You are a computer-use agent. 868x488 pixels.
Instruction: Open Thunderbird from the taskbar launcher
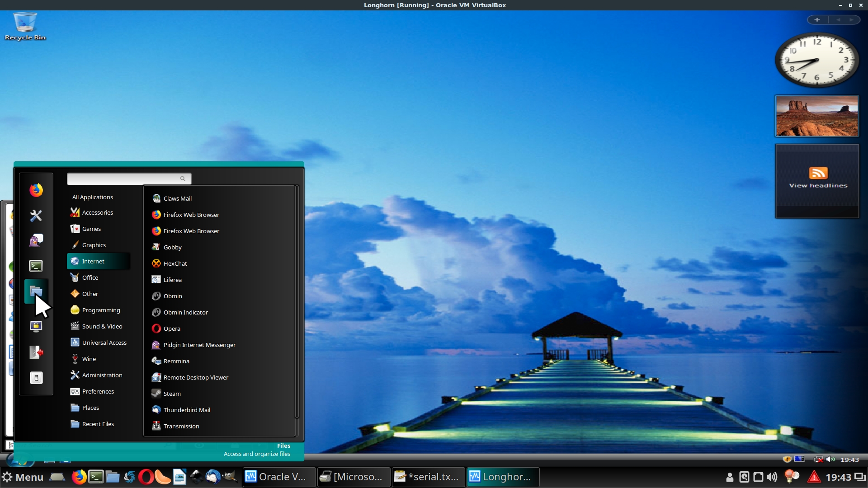(x=213, y=477)
